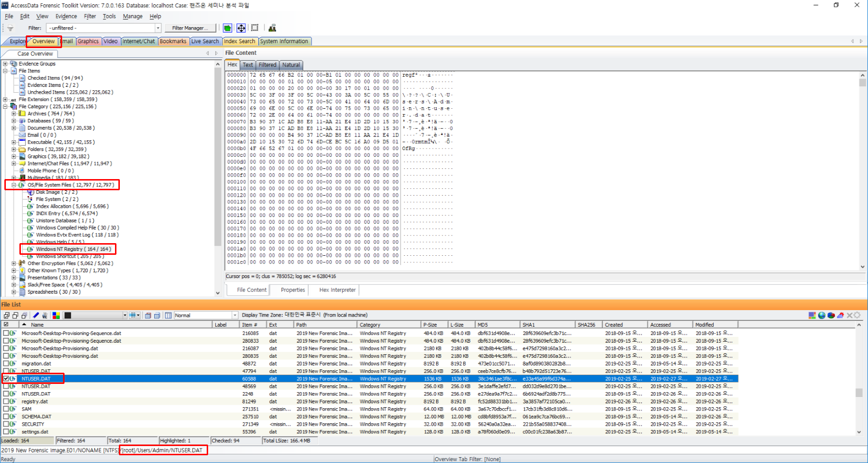Click the user/case manager toolbar icon
The image size is (868, 463).
(x=272, y=28)
